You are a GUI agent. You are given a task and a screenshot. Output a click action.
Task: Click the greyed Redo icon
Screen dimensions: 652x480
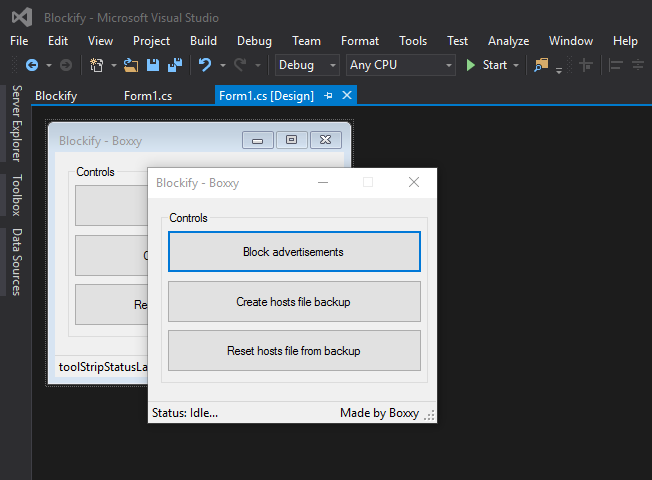click(x=240, y=65)
